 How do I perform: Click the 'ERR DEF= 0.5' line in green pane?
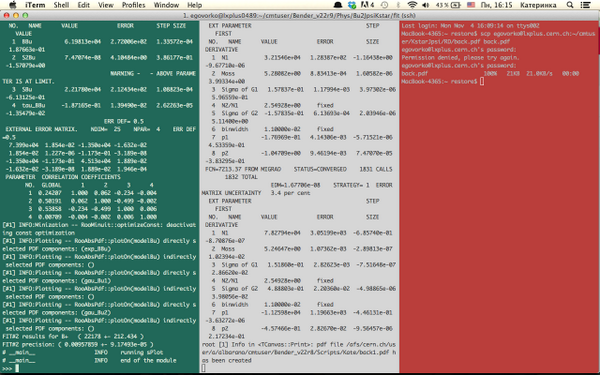(124, 121)
